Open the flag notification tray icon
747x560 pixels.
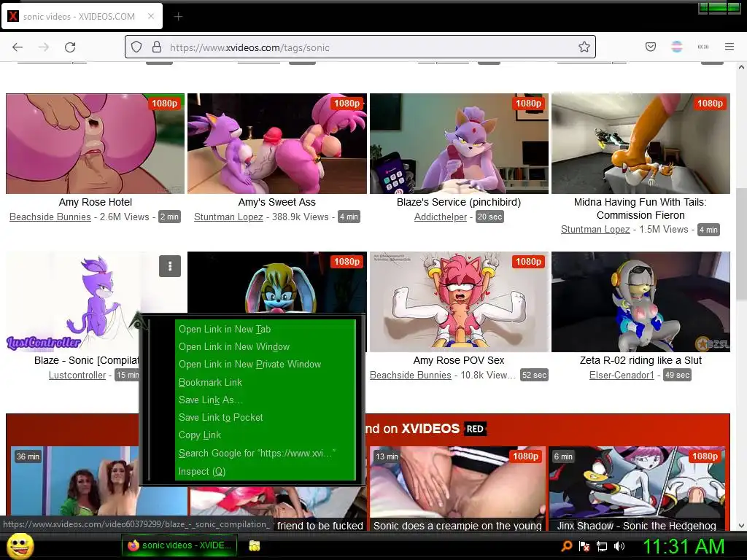point(584,545)
